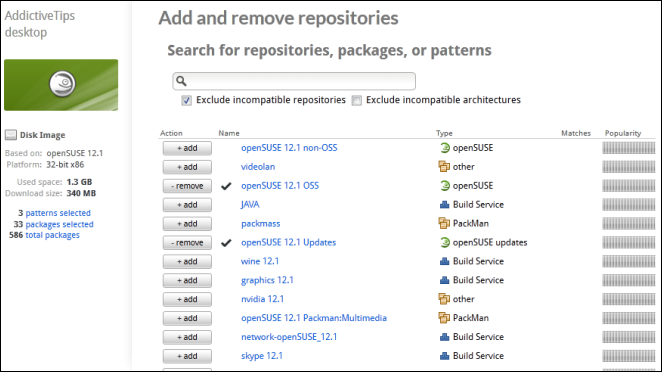Open the nvidia 12.1 link
The image size is (662, 372).
tap(262, 299)
